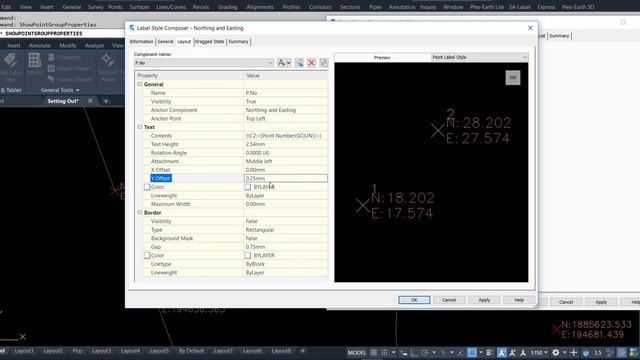Expand the General Tools ribbon panel
The width and height of the screenshot is (640, 360).
(60, 90)
